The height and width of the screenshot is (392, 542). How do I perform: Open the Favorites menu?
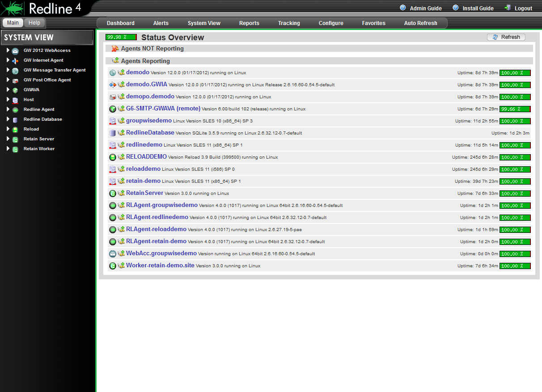pos(374,23)
